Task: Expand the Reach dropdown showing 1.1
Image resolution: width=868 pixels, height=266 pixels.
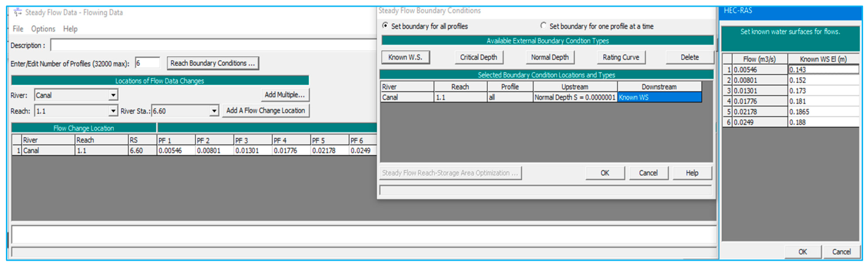Action: click(113, 111)
